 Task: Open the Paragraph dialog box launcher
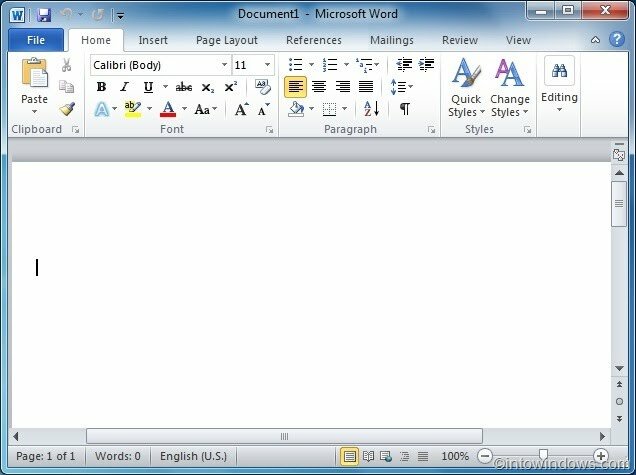click(x=431, y=130)
